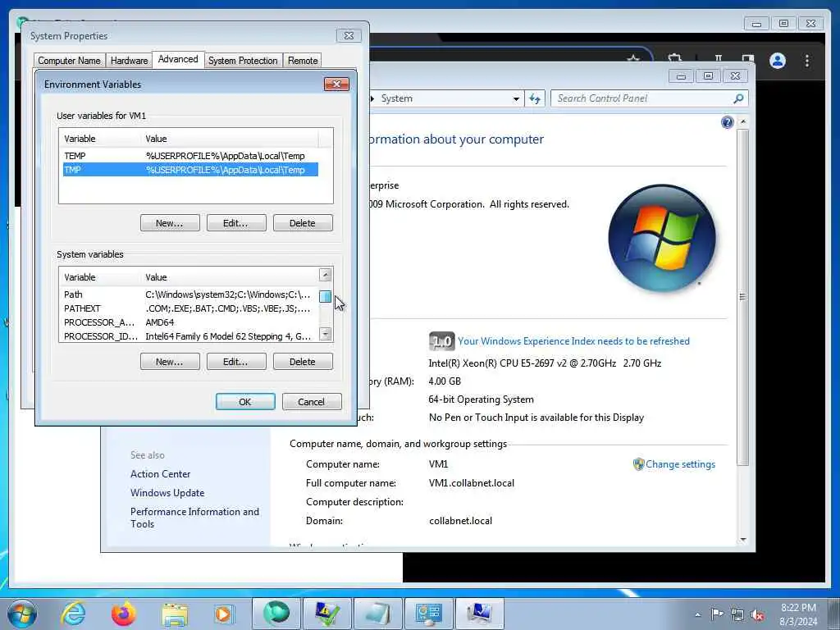Open Action Center flag in tray
Image resolution: width=840 pixels, height=630 pixels.
[717, 614]
